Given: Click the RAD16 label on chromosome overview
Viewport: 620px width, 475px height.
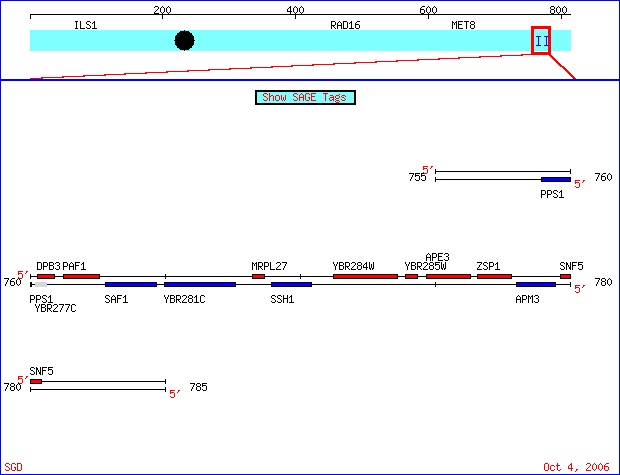Looking at the screenshot, I should point(345,24).
